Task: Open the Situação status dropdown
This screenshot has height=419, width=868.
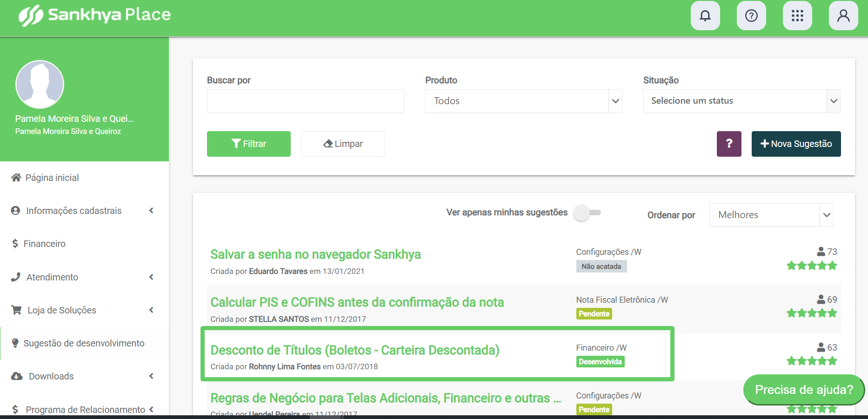Action: pos(741,101)
